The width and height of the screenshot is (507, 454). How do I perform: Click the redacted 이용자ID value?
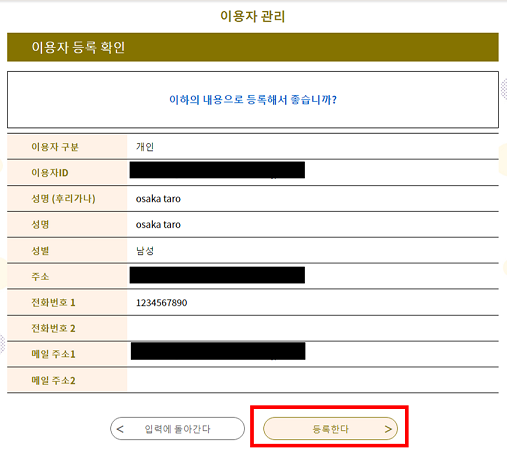217,170
